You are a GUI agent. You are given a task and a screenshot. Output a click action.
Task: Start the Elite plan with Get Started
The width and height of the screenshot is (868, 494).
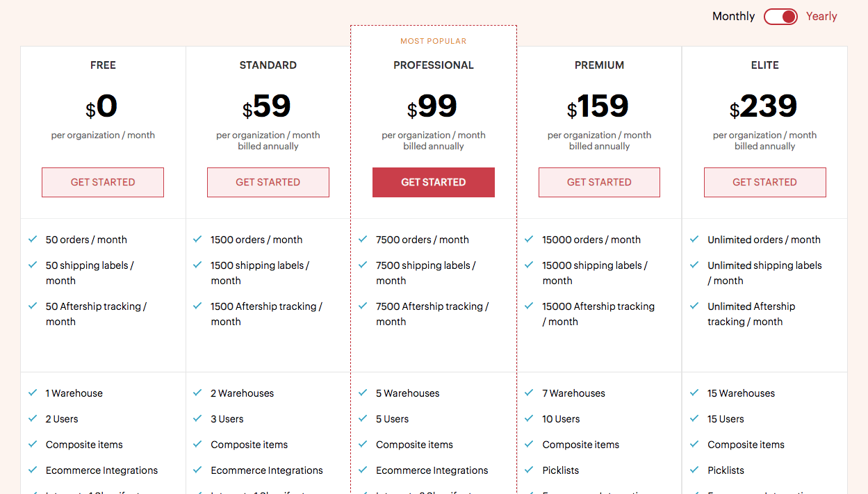pos(764,182)
